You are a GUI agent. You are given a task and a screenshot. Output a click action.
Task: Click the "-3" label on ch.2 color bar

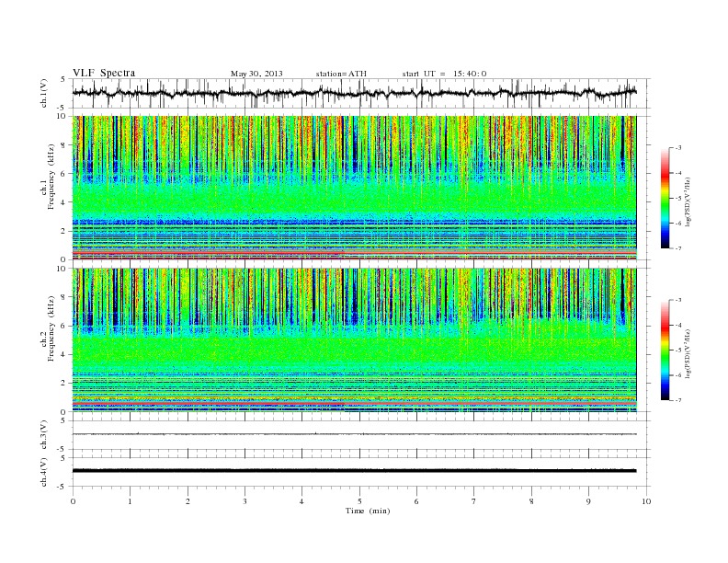click(x=678, y=300)
